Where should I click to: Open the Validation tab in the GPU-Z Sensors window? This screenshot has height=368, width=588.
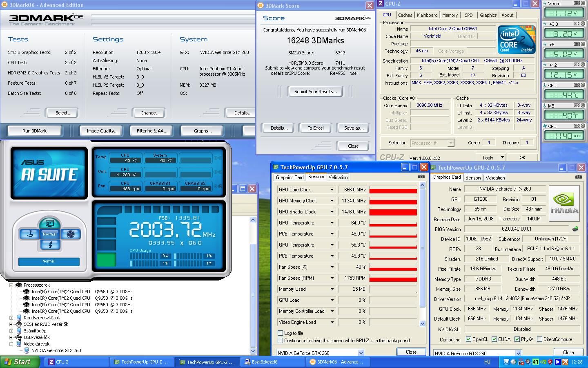coord(338,177)
